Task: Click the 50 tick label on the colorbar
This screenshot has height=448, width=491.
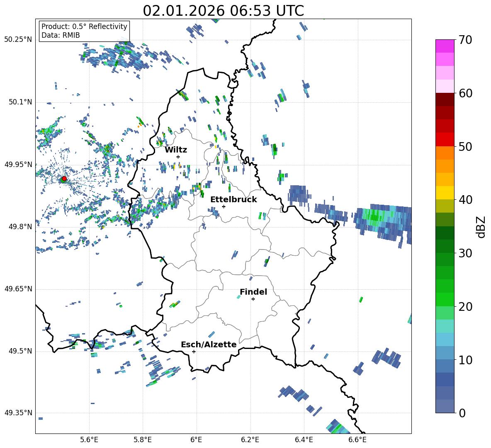Action: (x=465, y=147)
